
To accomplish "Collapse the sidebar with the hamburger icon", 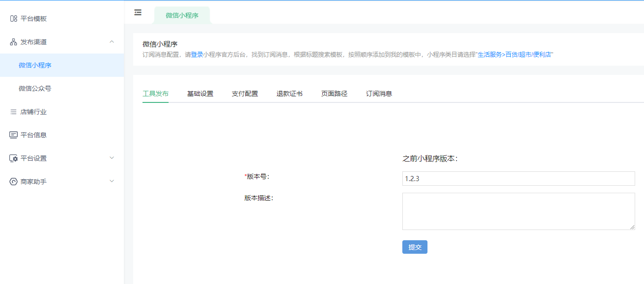I will (x=138, y=13).
